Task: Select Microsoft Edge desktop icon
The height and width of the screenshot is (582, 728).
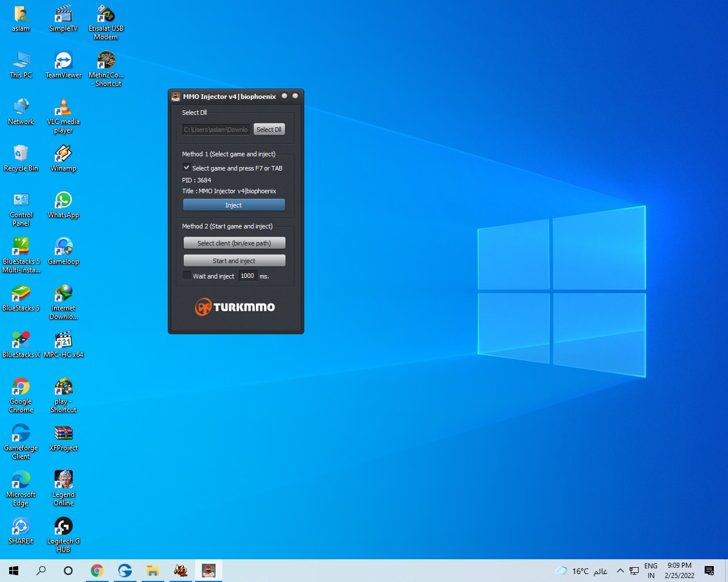Action: click(x=21, y=489)
